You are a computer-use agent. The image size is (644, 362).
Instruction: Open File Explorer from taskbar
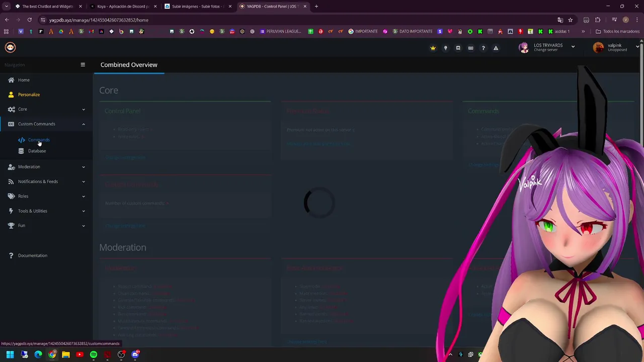tap(66, 354)
